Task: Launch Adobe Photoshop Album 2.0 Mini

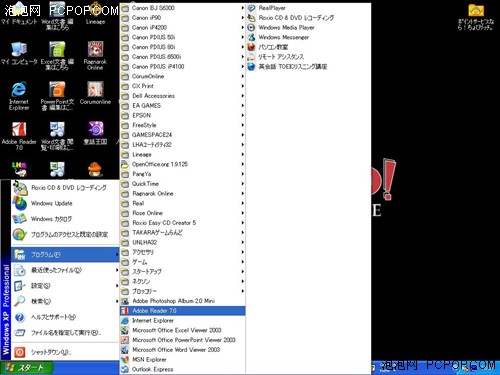Action: pos(183,301)
